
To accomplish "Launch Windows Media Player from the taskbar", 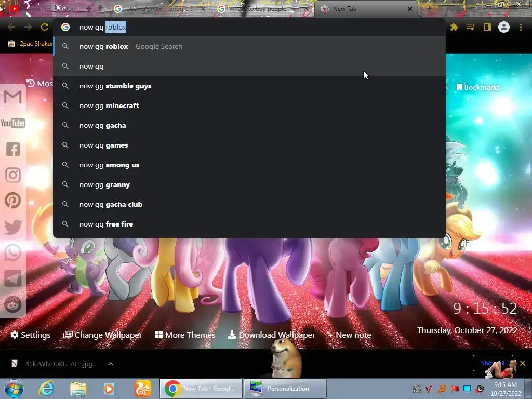I will [110, 389].
